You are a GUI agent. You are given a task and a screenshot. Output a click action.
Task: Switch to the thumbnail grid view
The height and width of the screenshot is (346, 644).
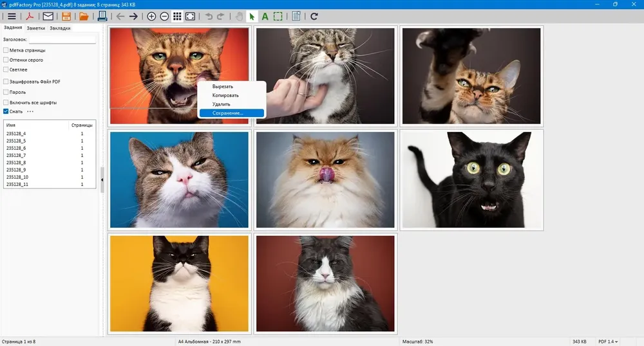[x=177, y=16]
